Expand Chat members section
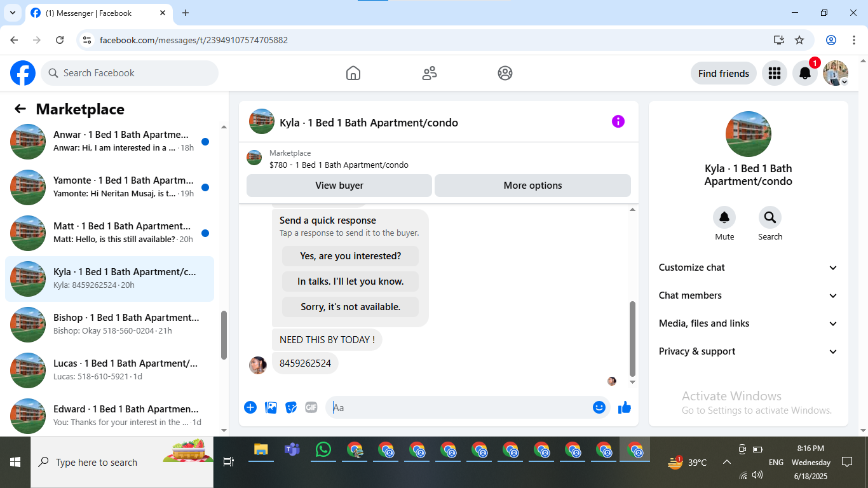Screen dimensions: 868x488 point(748,295)
